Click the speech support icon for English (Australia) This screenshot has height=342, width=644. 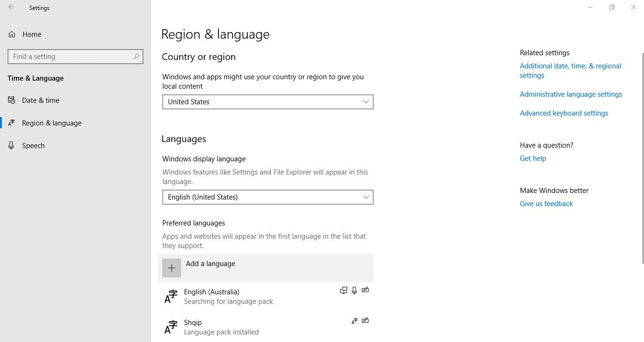coord(354,290)
